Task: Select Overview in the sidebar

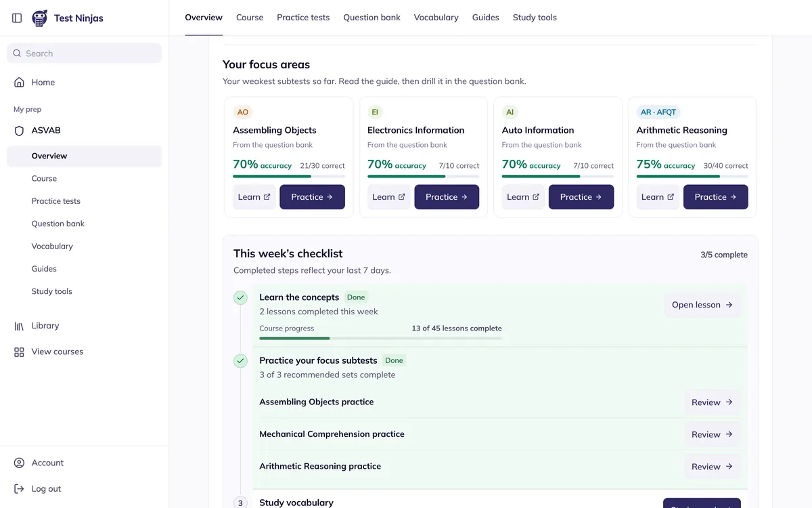Action: click(x=85, y=156)
